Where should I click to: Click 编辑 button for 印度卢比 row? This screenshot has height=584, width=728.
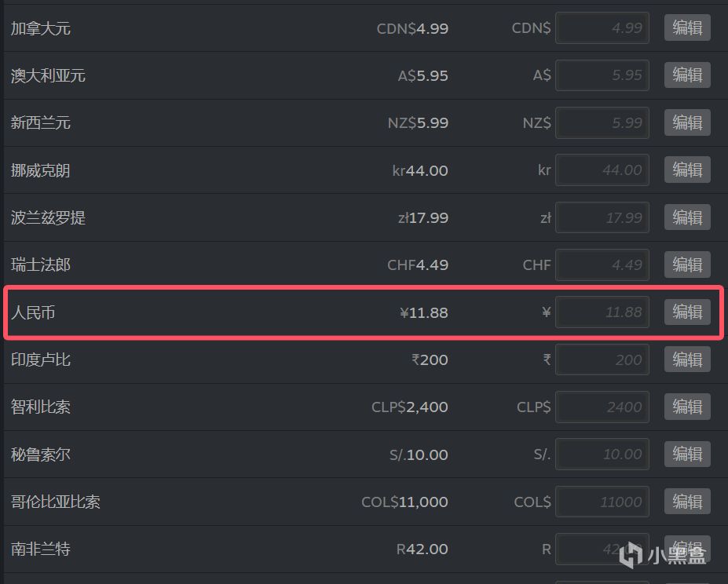click(x=687, y=360)
